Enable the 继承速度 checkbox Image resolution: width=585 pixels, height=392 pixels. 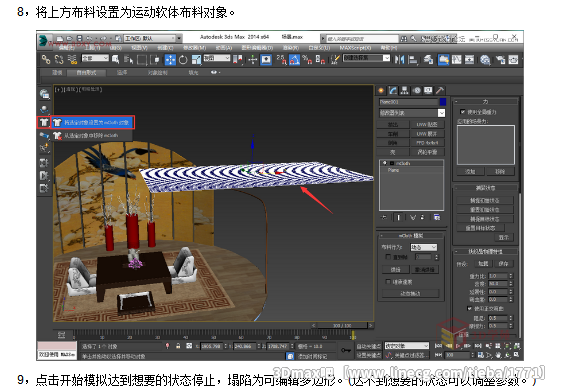tap(388, 282)
